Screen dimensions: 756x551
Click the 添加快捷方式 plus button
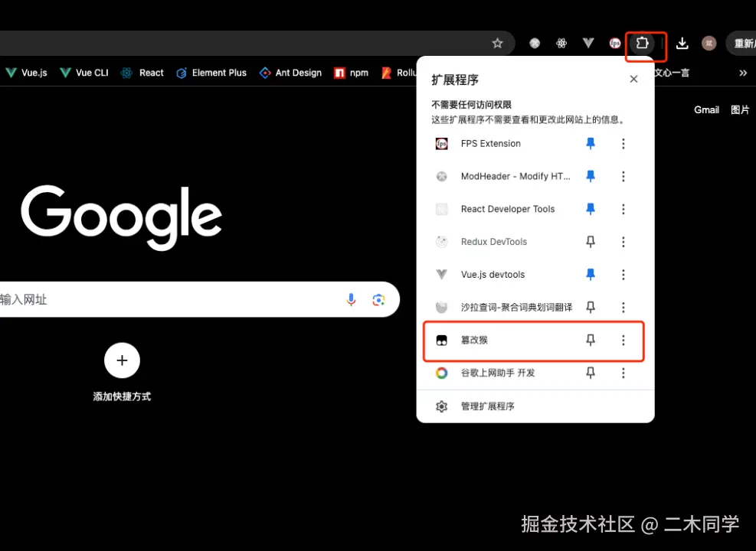coord(122,360)
